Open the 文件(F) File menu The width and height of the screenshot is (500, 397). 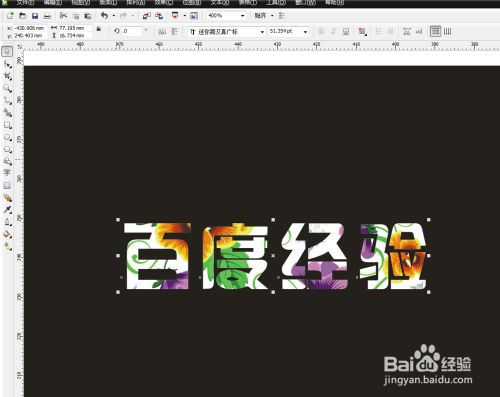25,3
